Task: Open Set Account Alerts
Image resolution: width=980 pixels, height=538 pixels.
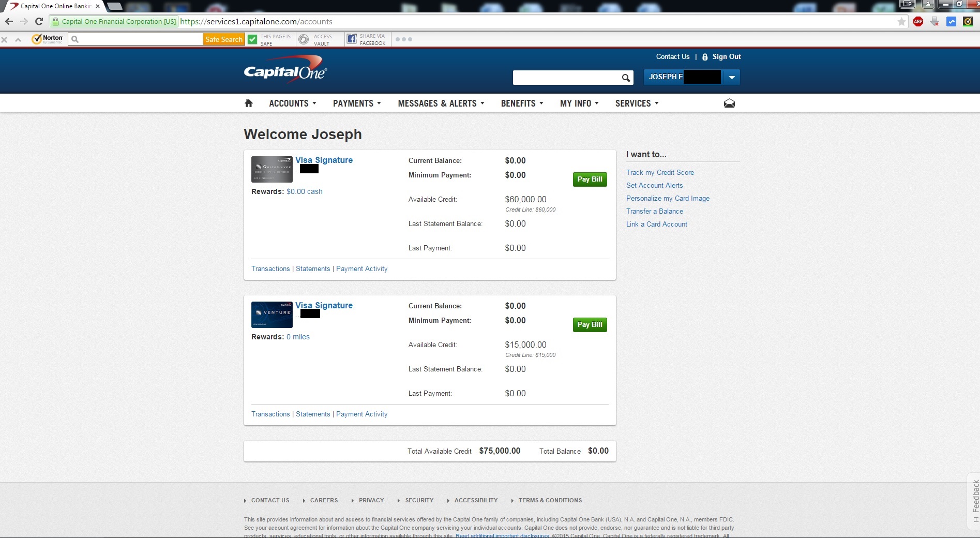Action: tap(654, 186)
